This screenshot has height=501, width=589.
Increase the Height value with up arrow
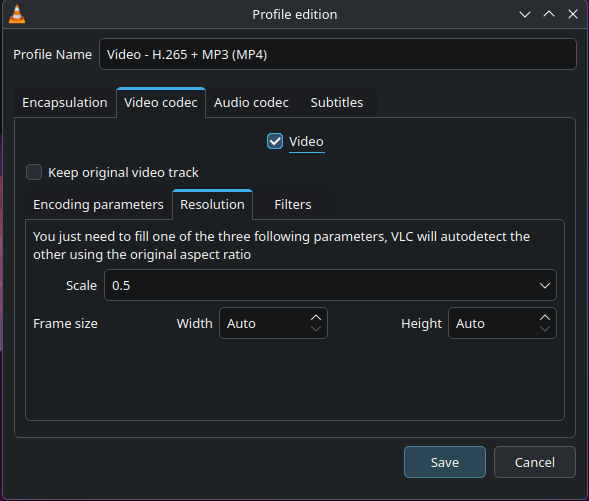(545, 318)
